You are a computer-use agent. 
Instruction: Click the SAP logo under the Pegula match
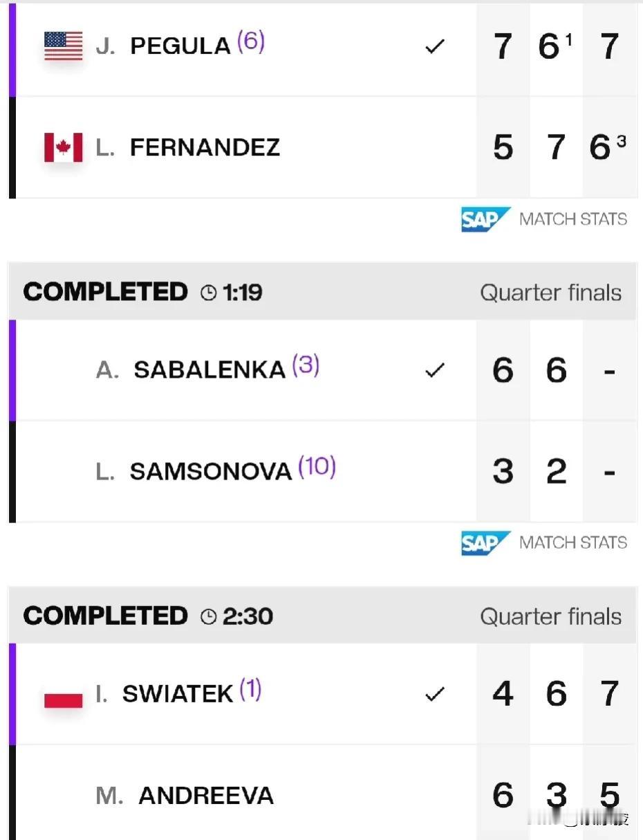click(486, 219)
